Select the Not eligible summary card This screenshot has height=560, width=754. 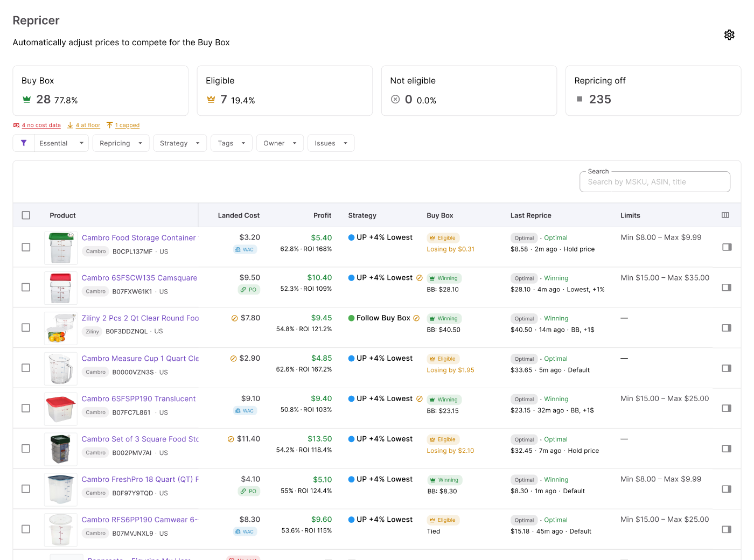click(x=469, y=90)
